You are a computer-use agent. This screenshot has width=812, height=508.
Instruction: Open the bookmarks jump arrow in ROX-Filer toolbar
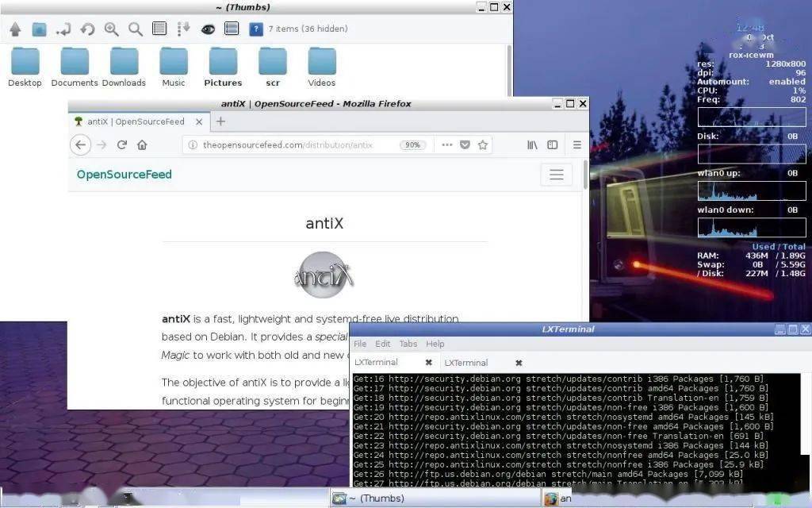click(63, 29)
